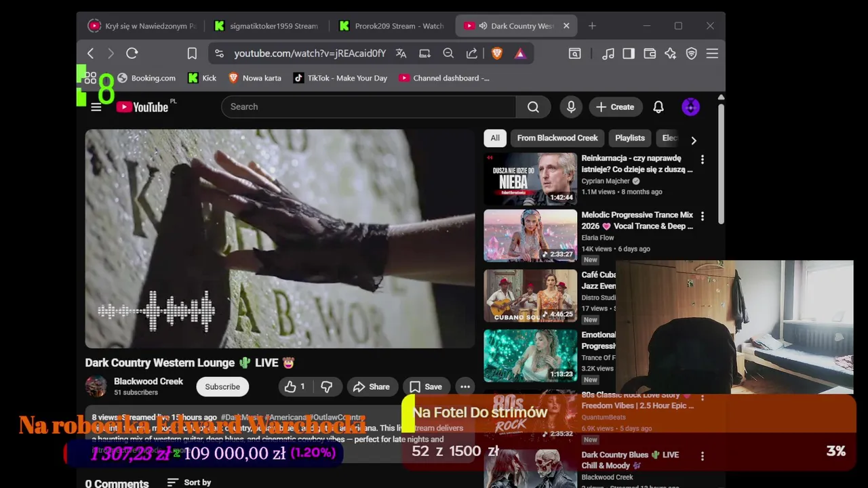Open the Café Cubano video thumbnail
The width and height of the screenshot is (868, 488).
click(530, 296)
